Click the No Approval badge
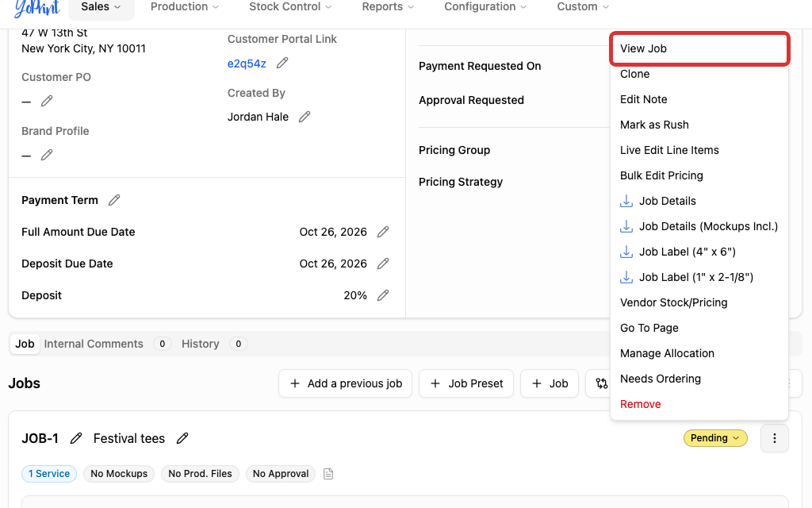The width and height of the screenshot is (812, 508). 281,474
